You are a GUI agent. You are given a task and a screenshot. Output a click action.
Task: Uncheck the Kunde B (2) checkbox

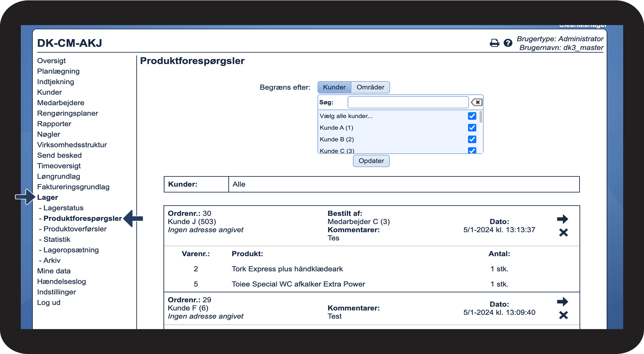[x=472, y=139]
